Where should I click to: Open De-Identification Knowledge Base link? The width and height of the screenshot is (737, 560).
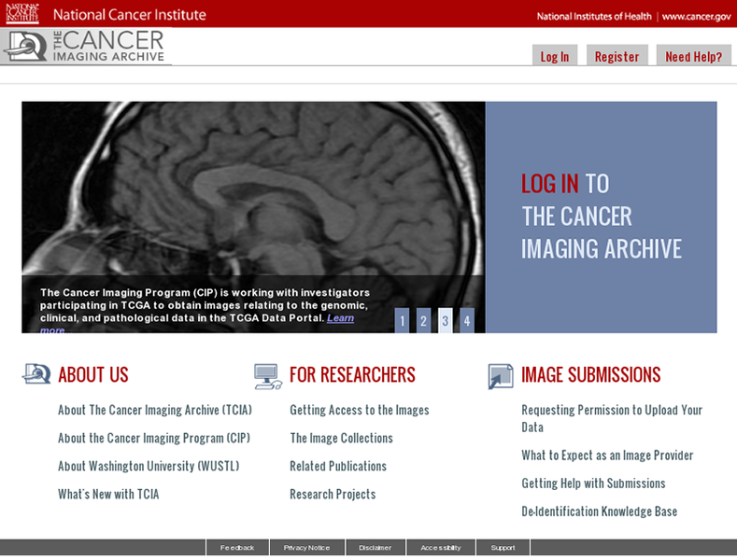click(x=600, y=511)
